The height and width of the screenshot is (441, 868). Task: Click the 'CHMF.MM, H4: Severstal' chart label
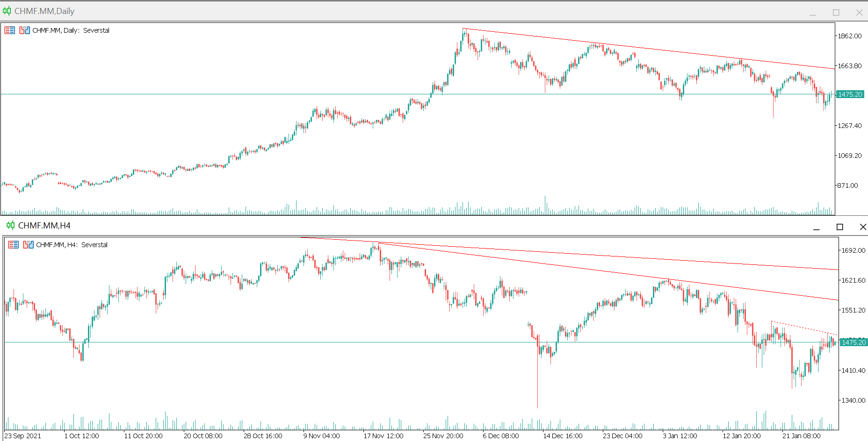[x=72, y=245]
